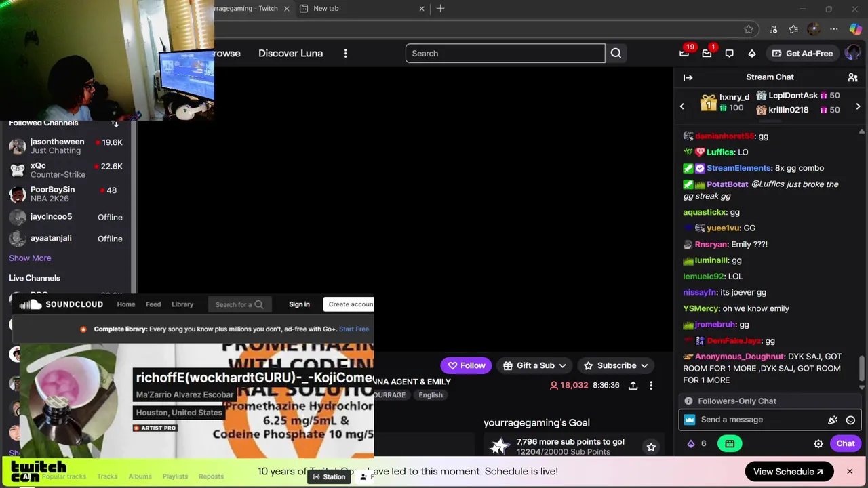Open the Twitch user avatar menu
This screenshot has height=488, width=868.
tap(852, 54)
